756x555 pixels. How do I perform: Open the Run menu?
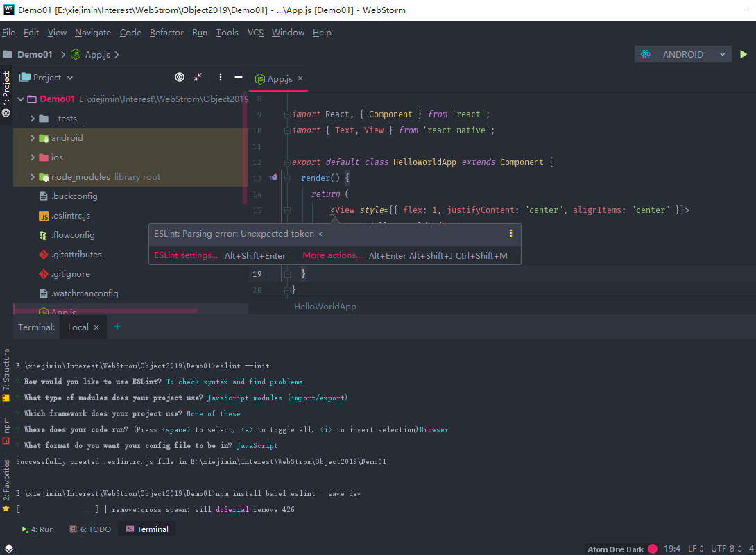coord(200,33)
